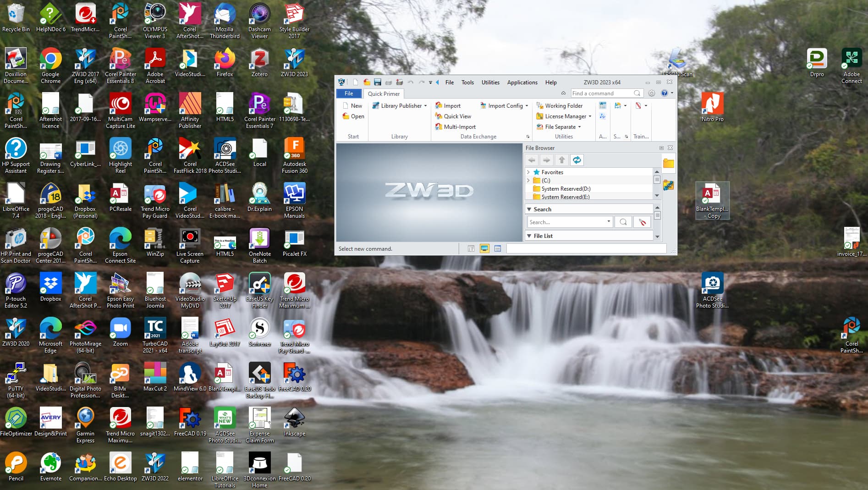Click the folder tree vertical scrollbar thumb
Image resolution: width=868 pixels, height=490 pixels.
click(x=657, y=180)
